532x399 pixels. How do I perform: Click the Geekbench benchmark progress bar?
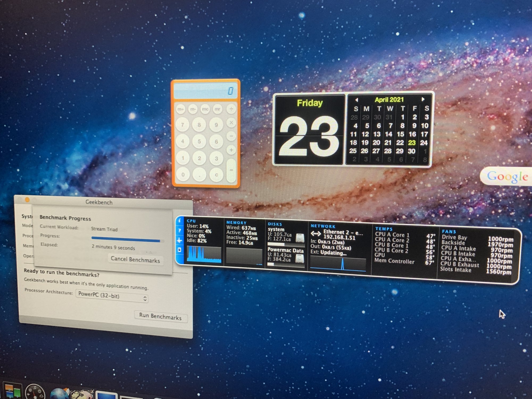tap(127, 239)
